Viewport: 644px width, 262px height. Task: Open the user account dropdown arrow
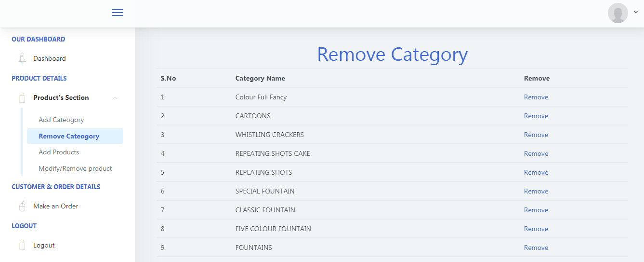point(636,13)
